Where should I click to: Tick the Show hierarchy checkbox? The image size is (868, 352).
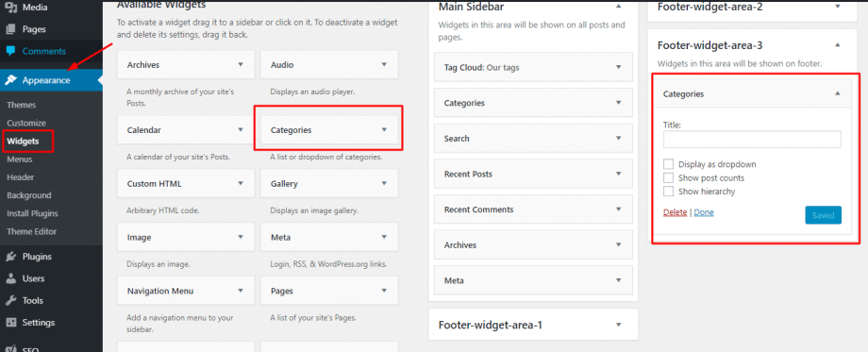(668, 192)
